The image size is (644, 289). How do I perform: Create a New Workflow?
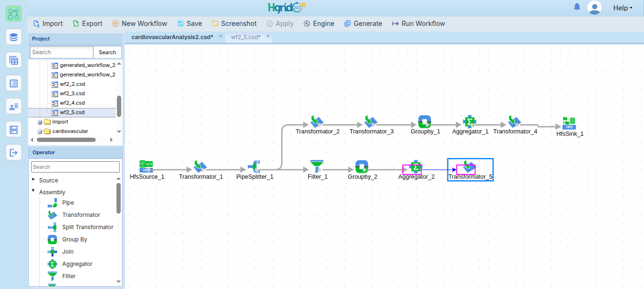pos(140,24)
